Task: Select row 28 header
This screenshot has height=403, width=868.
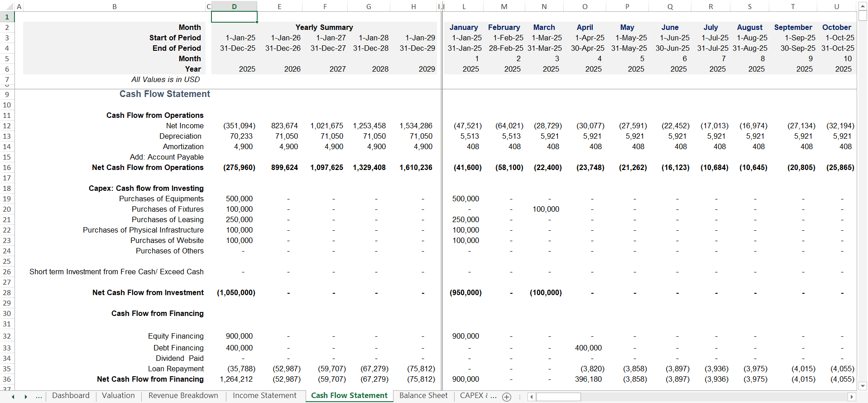Action: (7, 292)
